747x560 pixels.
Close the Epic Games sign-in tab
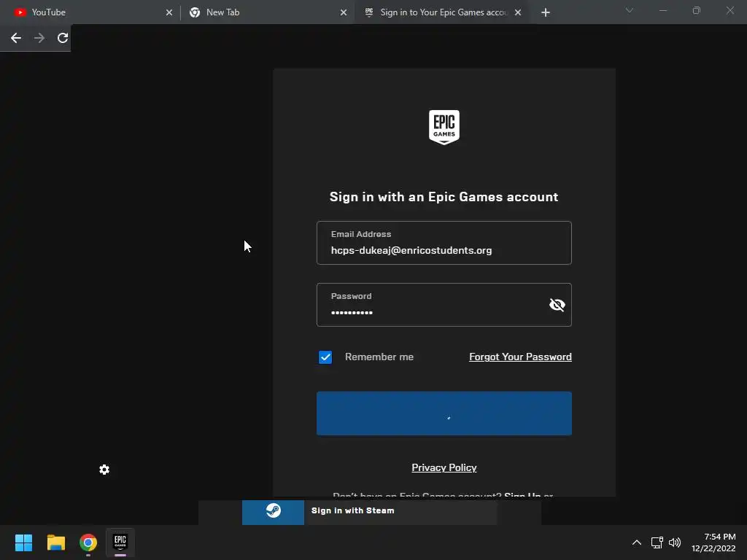click(x=518, y=12)
